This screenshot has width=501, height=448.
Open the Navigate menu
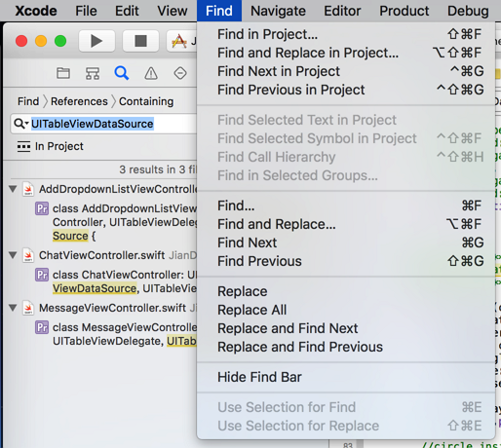(278, 11)
